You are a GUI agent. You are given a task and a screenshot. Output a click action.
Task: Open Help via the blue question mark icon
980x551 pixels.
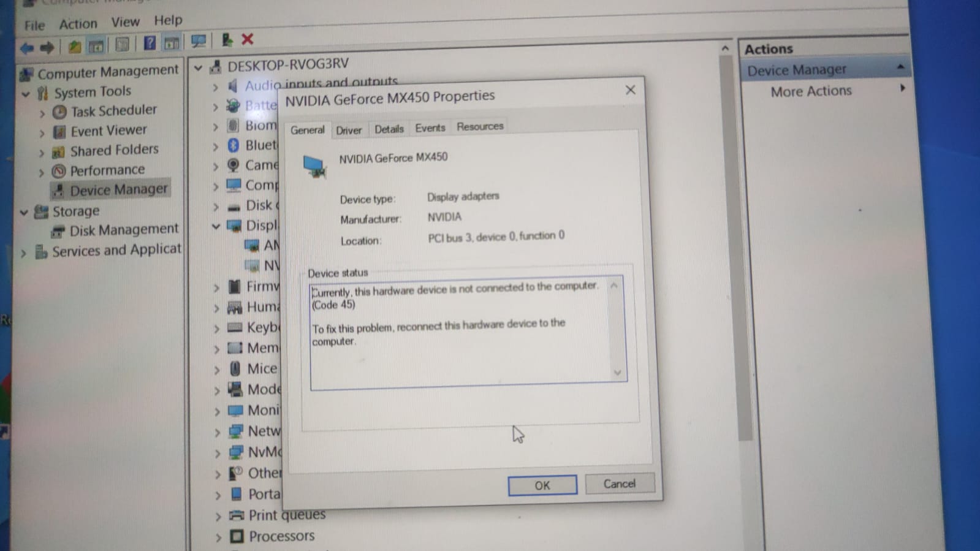pyautogui.click(x=149, y=44)
